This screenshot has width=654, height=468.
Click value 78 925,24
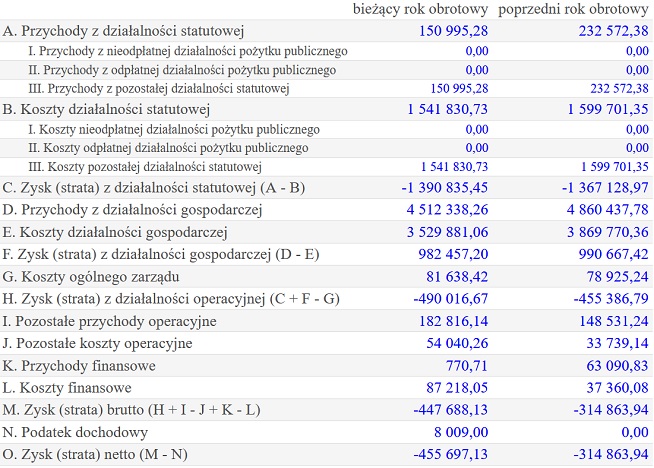[x=618, y=277]
